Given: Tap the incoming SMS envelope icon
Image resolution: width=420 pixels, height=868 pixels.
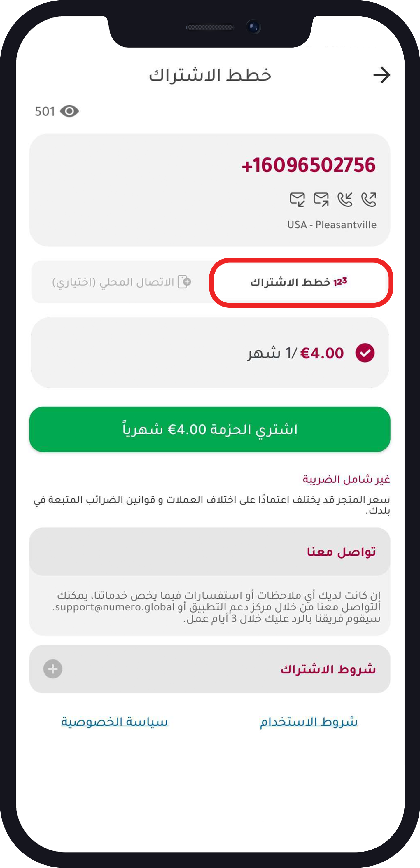Looking at the screenshot, I should [x=297, y=199].
